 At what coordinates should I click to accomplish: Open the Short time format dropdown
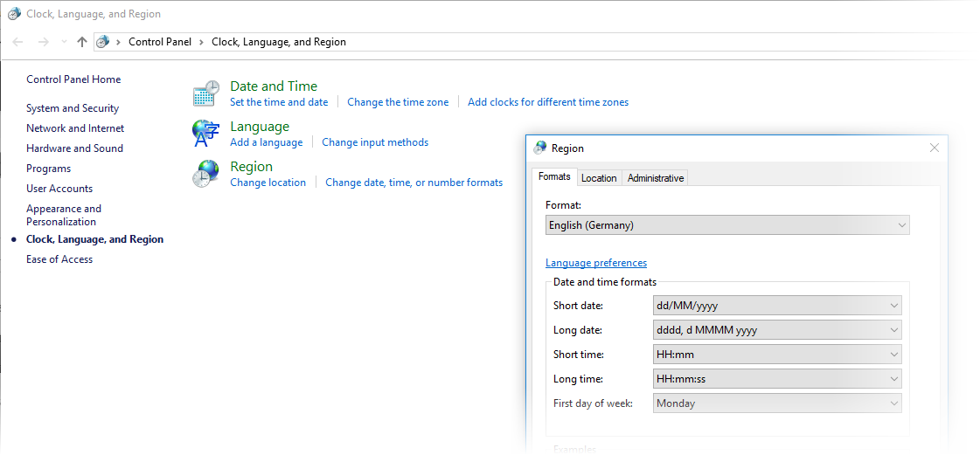pyautogui.click(x=777, y=355)
